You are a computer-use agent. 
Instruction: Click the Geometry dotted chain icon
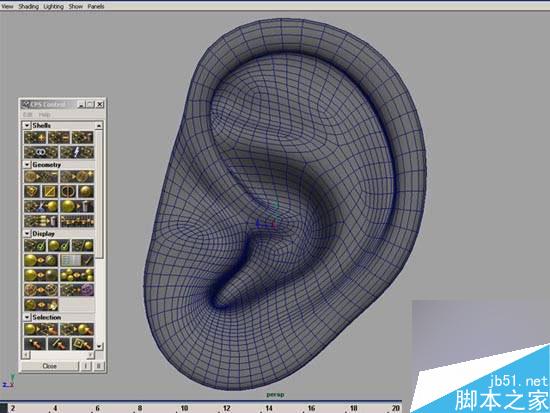[x=77, y=221]
